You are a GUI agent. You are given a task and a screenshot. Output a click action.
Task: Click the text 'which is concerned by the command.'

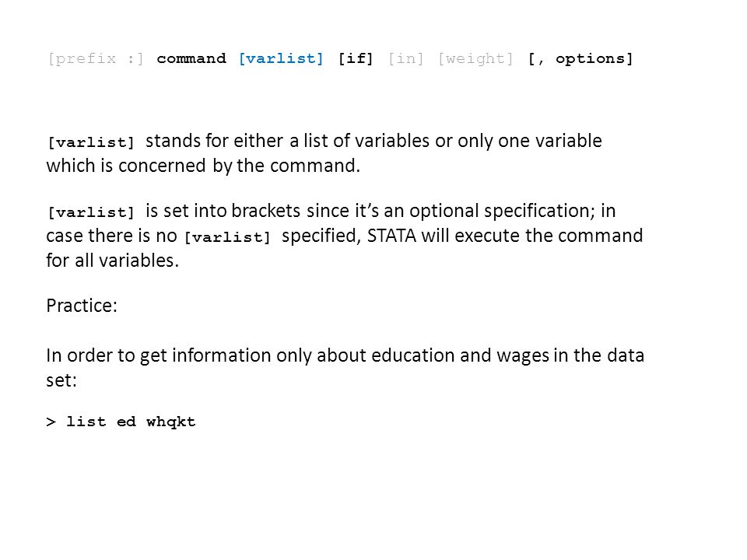[x=203, y=166]
